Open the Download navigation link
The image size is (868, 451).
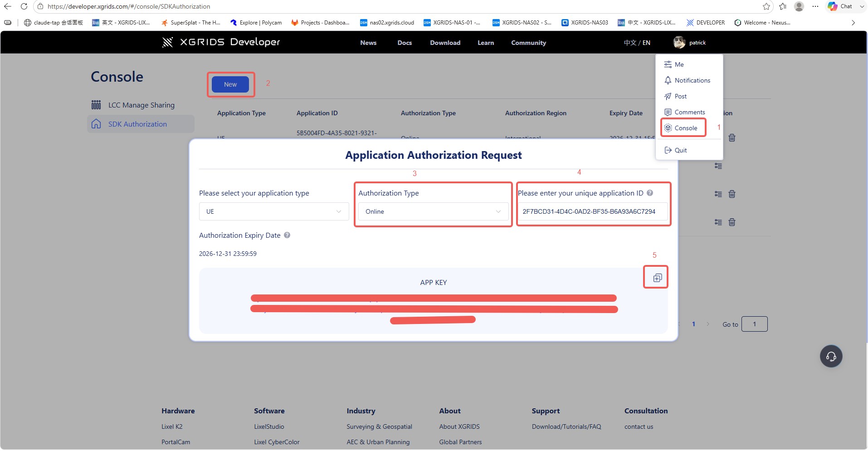(x=445, y=43)
